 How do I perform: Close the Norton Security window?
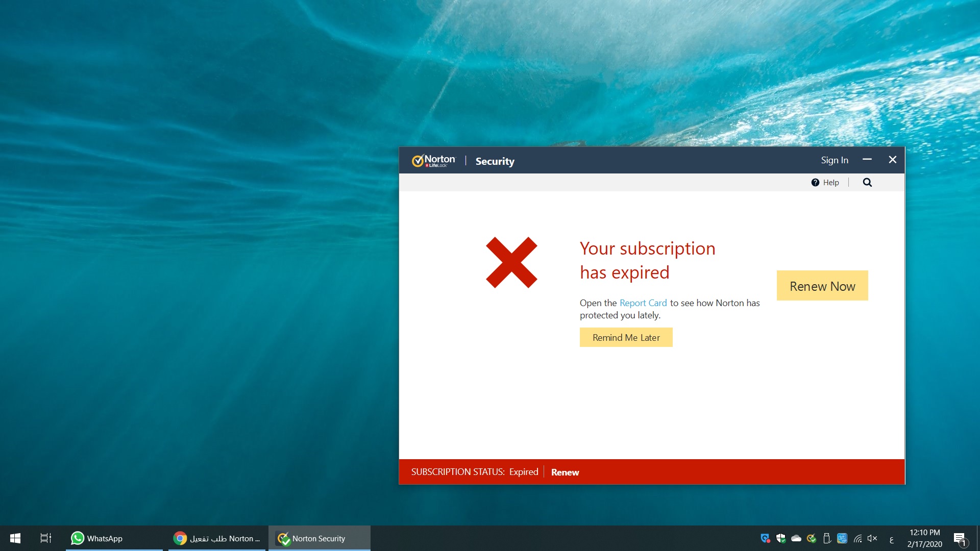point(893,160)
